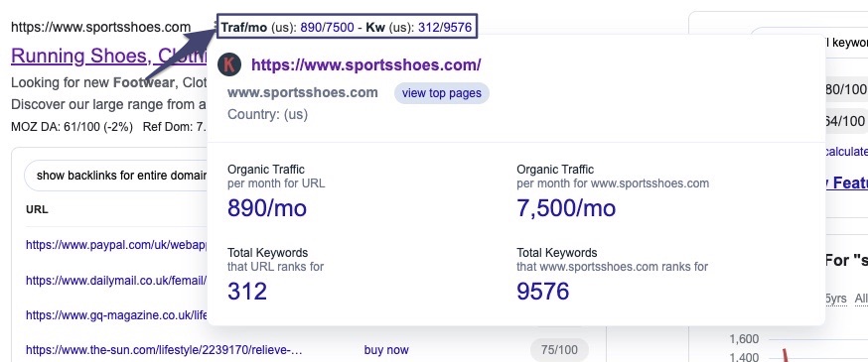868x362 pixels.
Task: Select the 5yrs chart range tab
Action: (836, 299)
